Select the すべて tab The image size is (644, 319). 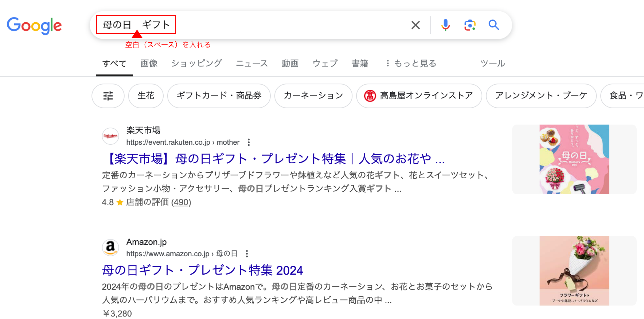pos(114,63)
